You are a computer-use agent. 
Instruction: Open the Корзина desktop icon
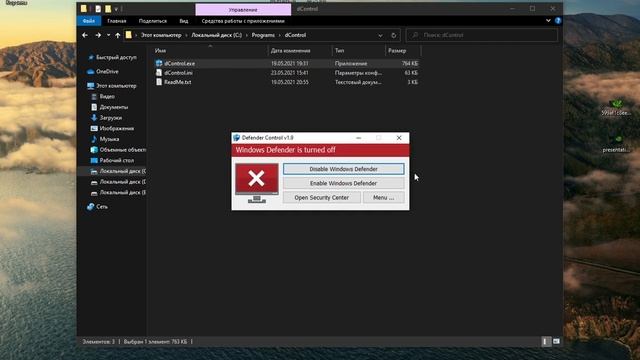(16, 3)
